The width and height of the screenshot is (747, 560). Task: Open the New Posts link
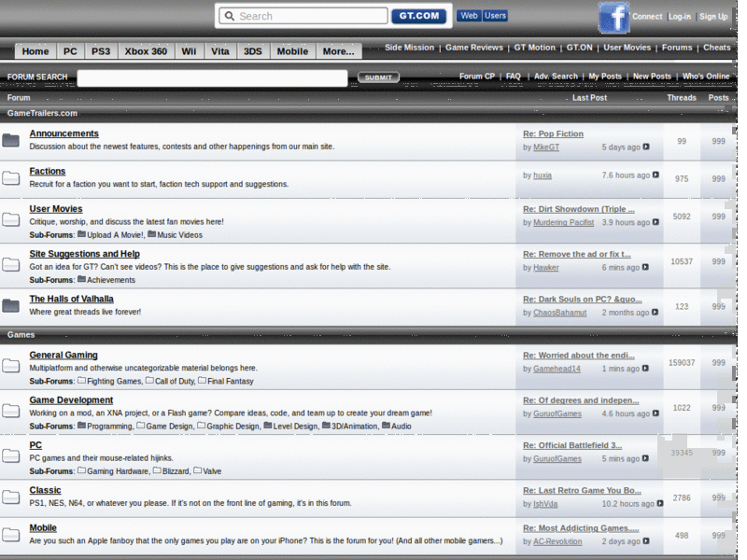point(652,77)
